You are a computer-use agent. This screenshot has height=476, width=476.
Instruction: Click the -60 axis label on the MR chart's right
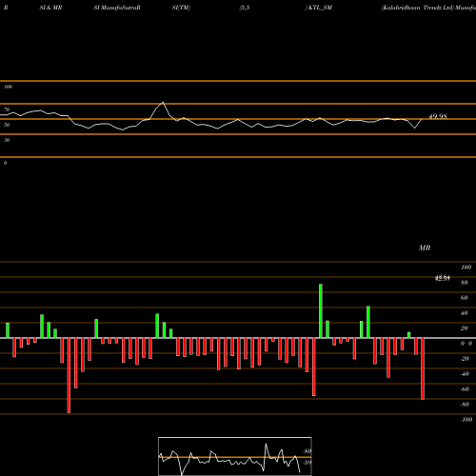(465, 389)
